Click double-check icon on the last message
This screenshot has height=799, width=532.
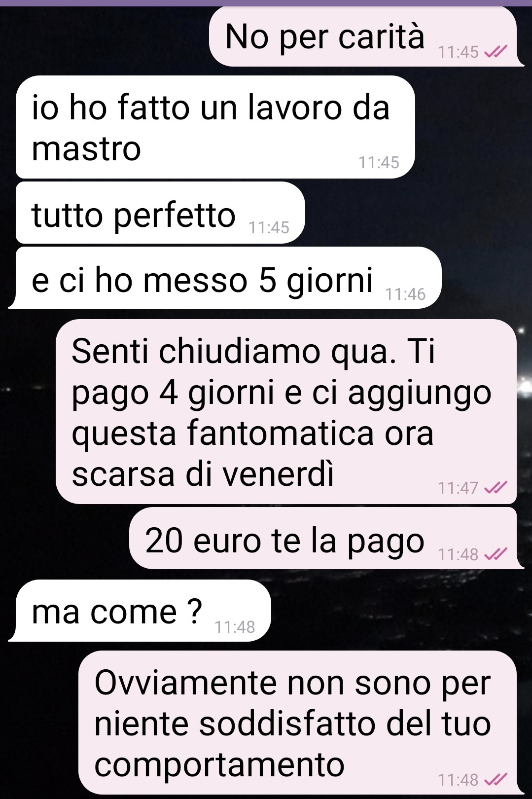pos(496,780)
